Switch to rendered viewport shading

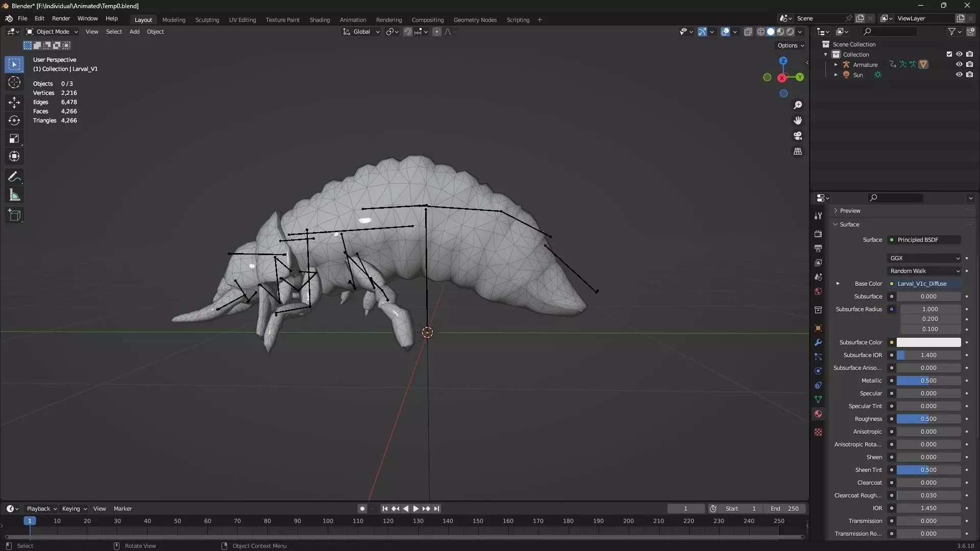tap(790, 32)
